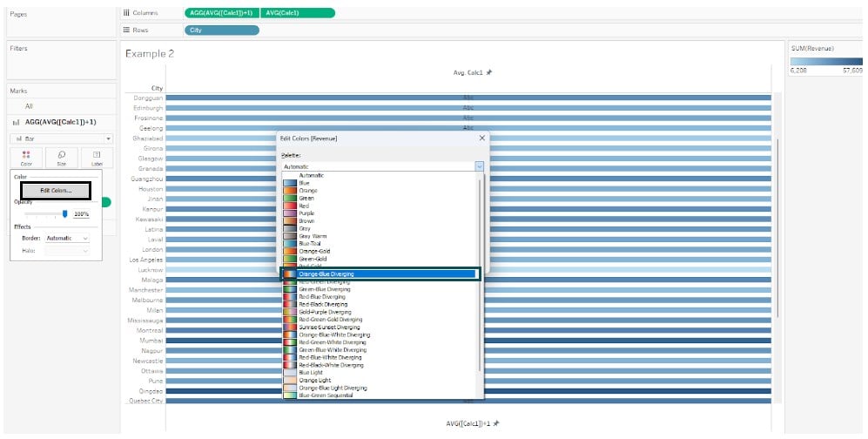Click the 100% opacity value field
This screenshot has height=439, width=868.
coord(81,214)
